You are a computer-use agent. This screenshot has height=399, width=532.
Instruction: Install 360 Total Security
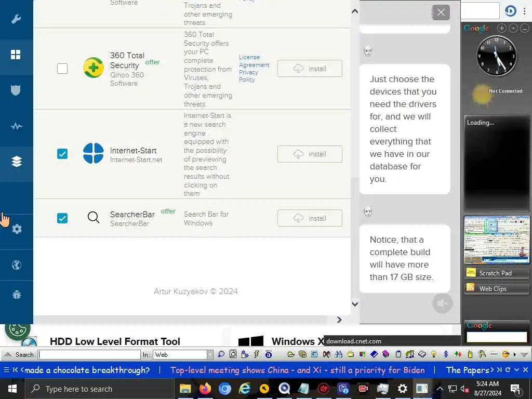pos(310,69)
